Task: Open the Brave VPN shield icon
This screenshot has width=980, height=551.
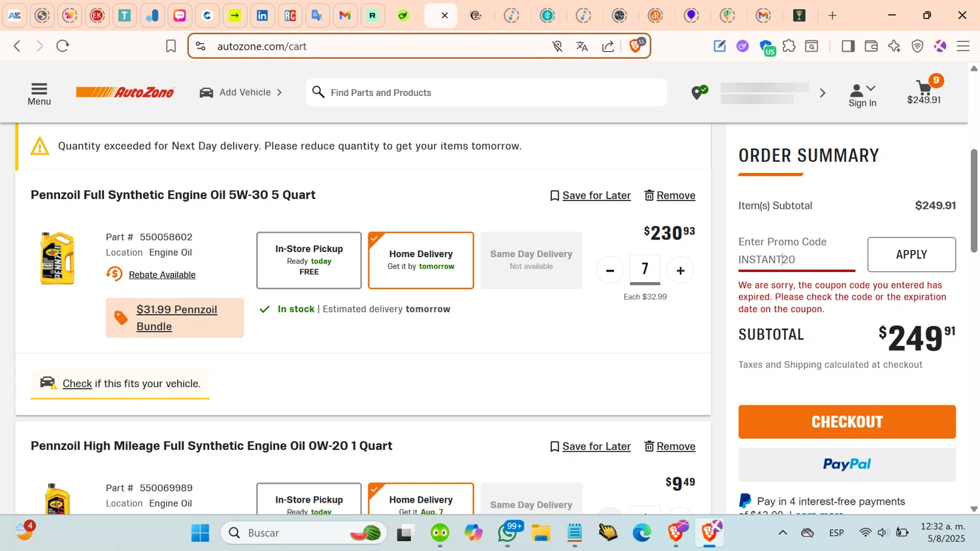Action: point(917,46)
